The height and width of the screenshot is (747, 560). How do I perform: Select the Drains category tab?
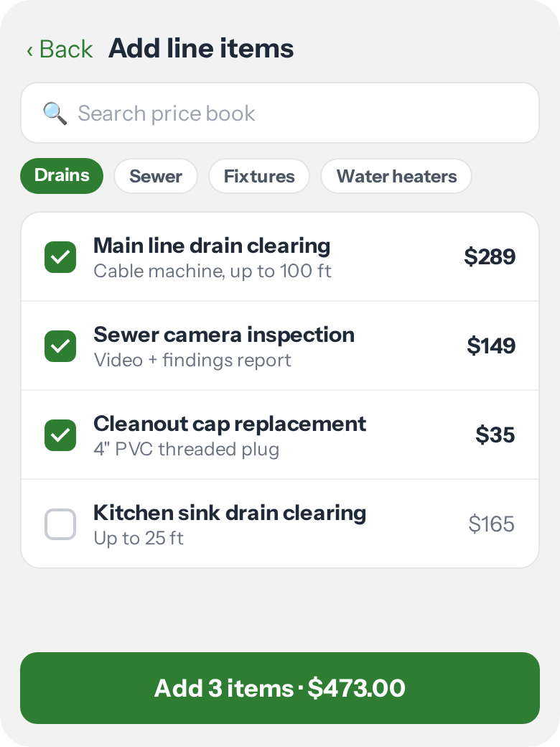pyautogui.click(x=62, y=176)
